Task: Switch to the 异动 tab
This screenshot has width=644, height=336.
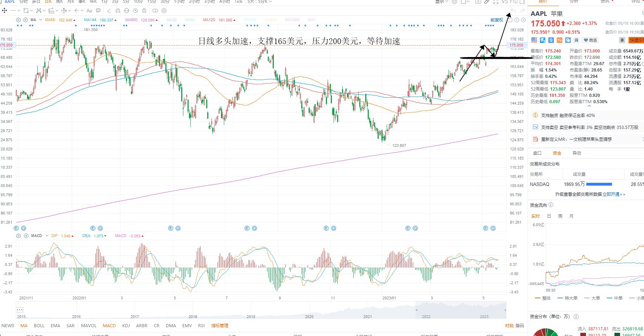Action: click(x=576, y=153)
